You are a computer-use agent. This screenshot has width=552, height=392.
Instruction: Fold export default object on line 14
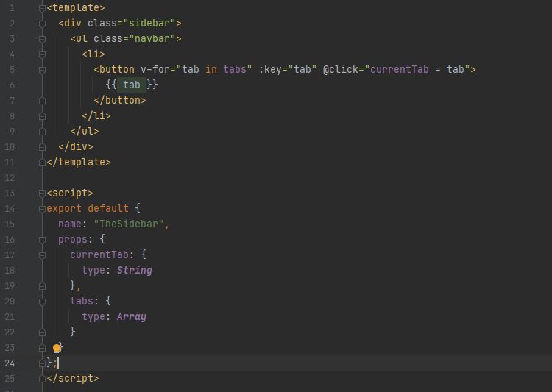[42, 209]
